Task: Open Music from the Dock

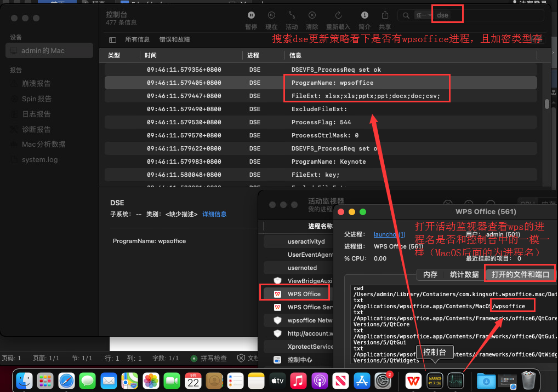Action: coord(299,381)
